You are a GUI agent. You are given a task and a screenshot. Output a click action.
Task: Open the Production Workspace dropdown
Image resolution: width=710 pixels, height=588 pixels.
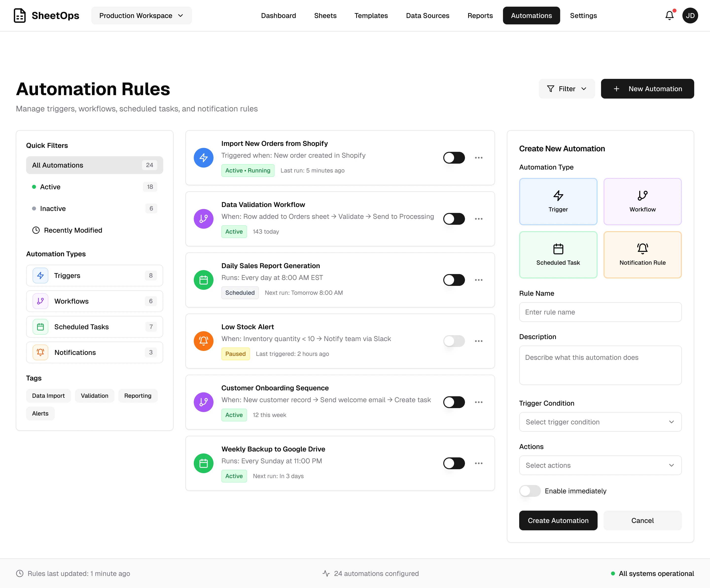pyautogui.click(x=141, y=16)
